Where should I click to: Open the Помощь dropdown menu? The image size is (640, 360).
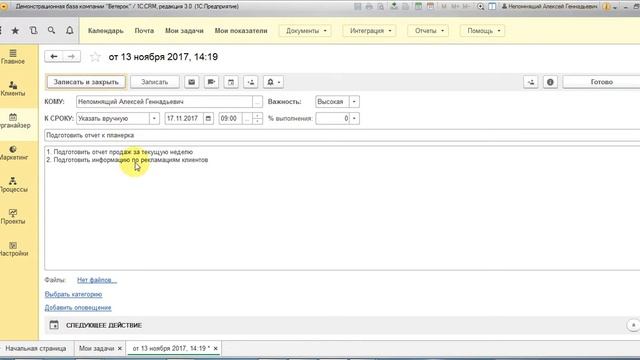tap(482, 31)
